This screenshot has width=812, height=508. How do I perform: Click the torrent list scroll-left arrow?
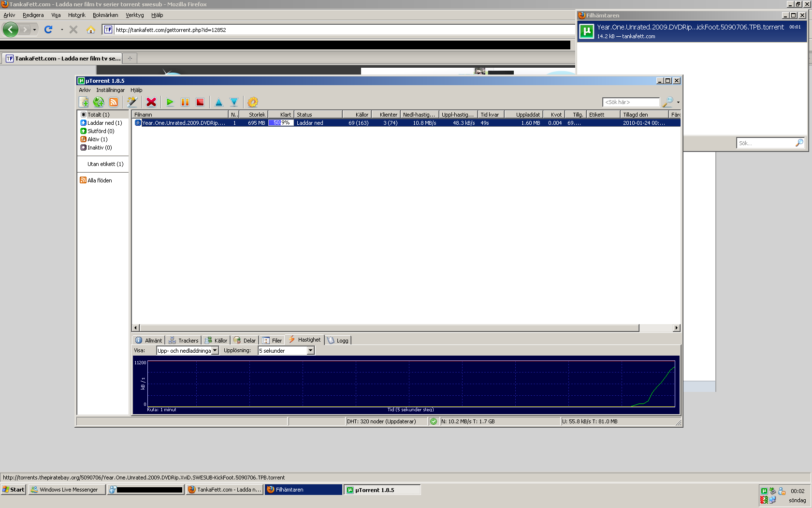[136, 328]
